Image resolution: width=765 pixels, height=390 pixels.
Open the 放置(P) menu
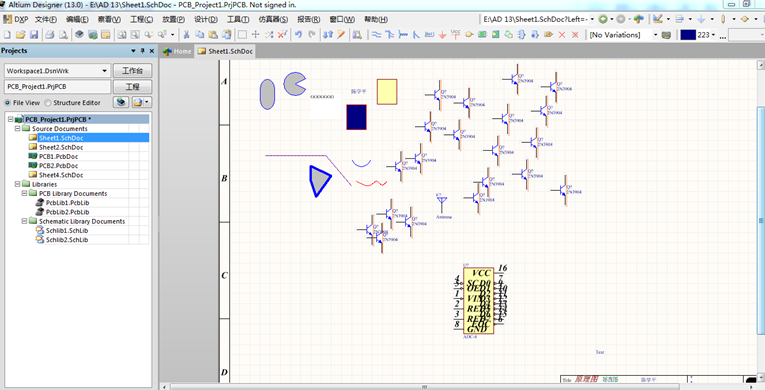(173, 20)
